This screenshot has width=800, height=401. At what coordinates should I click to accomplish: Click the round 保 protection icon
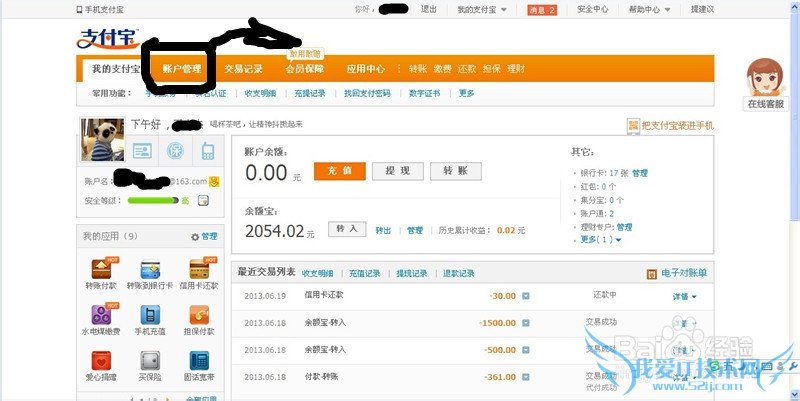tap(176, 151)
